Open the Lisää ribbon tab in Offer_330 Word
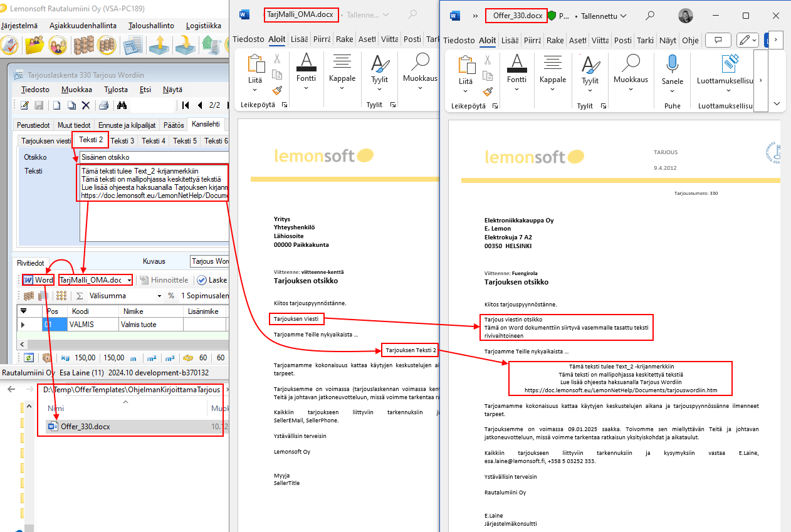 pos(510,40)
